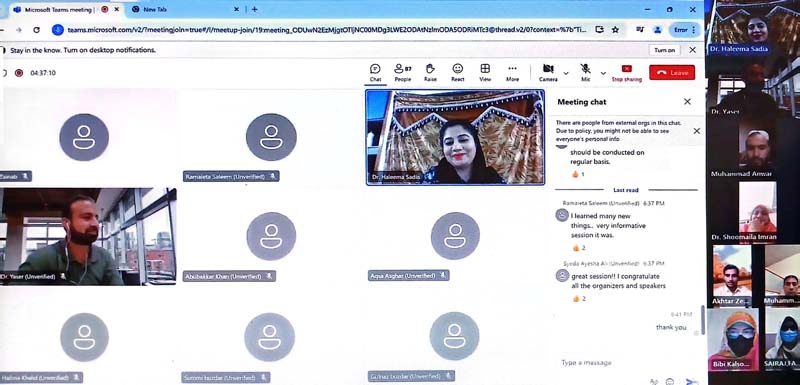Open the media control icon in browser toolbar
The width and height of the screenshot is (800, 385).
click(640, 30)
